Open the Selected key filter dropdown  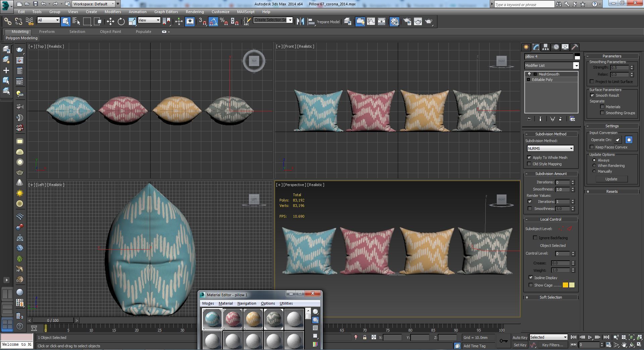548,337
